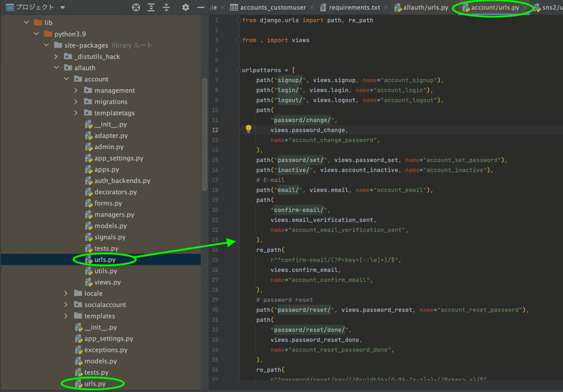Click the folder icon of site-packages

[58, 45]
